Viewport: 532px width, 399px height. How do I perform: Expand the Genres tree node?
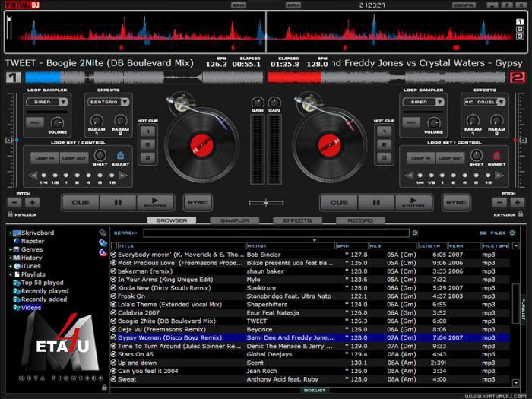pyautogui.click(x=10, y=249)
